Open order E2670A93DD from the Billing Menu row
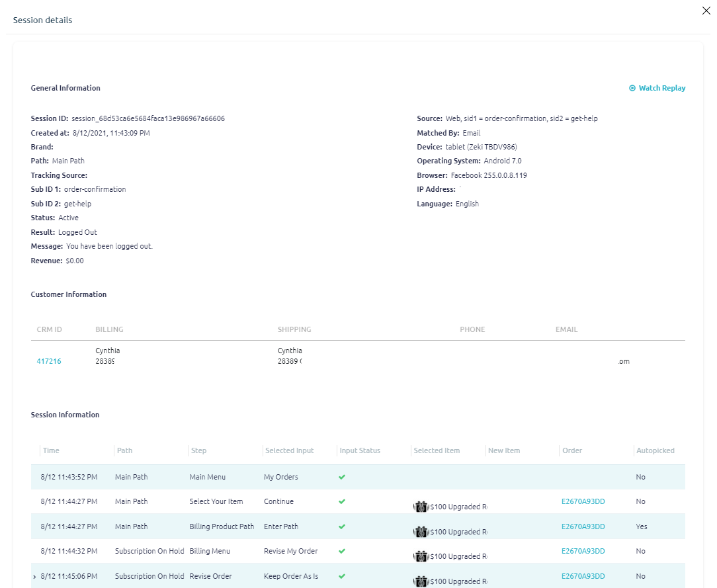Viewport: 717px width, 588px height. (583, 551)
